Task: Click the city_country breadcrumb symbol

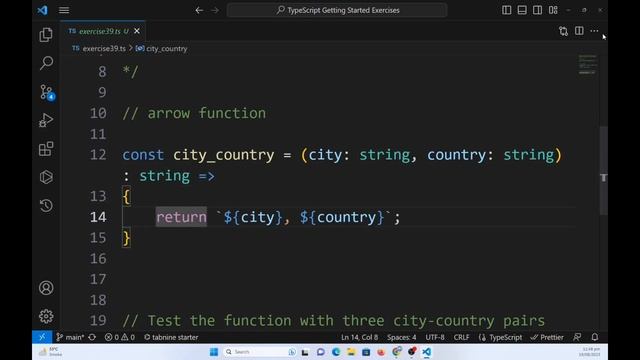Action: 167,49
